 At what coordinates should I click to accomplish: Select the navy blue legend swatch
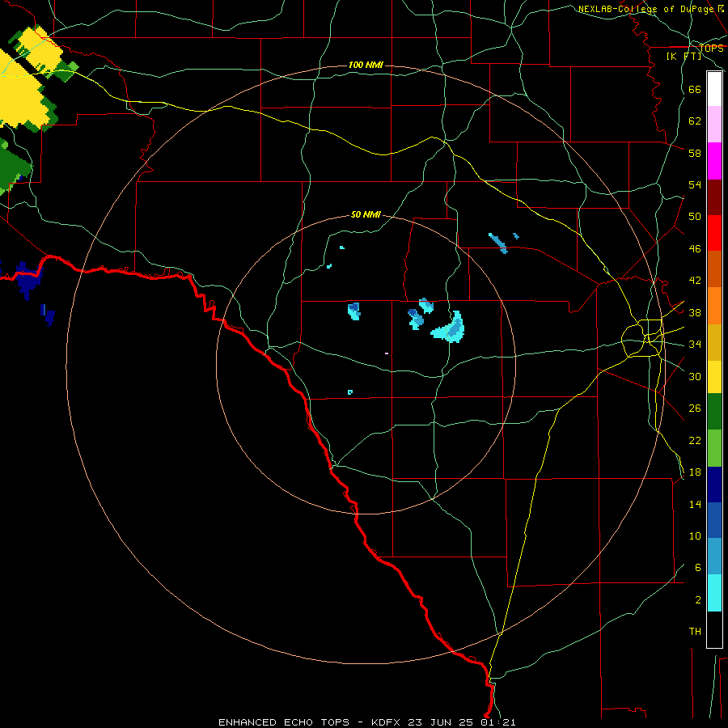(x=714, y=485)
